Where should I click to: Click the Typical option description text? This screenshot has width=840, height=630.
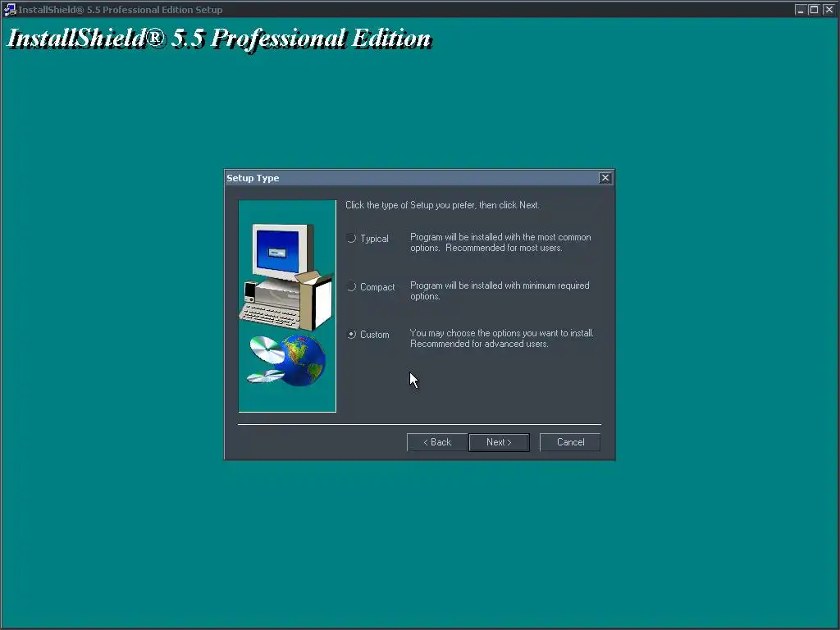(x=500, y=242)
